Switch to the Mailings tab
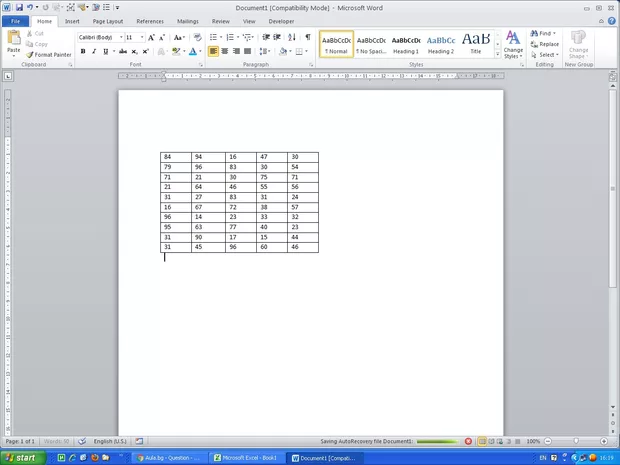 [188, 21]
